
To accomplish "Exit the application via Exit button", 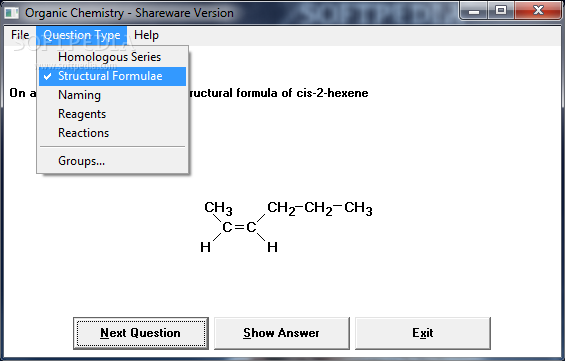I will [423, 333].
